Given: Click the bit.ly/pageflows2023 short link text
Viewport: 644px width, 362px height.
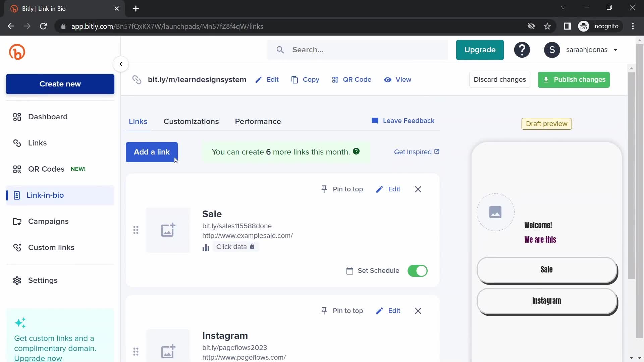Looking at the screenshot, I should click(x=234, y=348).
